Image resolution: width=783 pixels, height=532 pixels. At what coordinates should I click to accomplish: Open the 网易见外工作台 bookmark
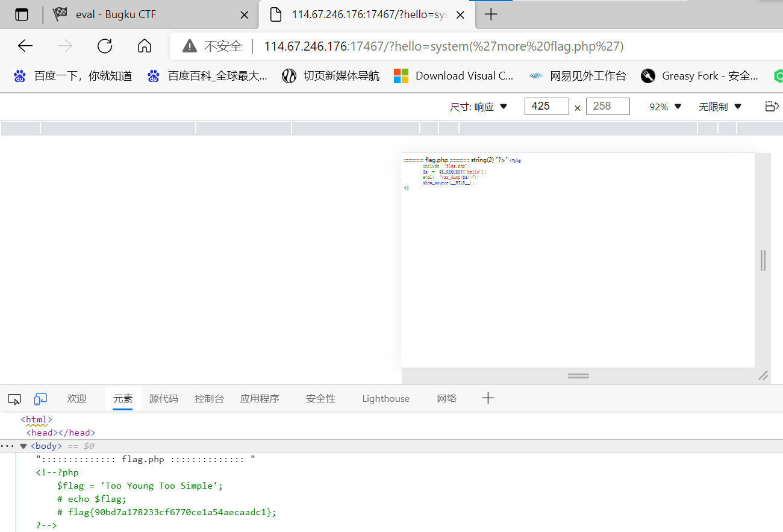point(578,76)
